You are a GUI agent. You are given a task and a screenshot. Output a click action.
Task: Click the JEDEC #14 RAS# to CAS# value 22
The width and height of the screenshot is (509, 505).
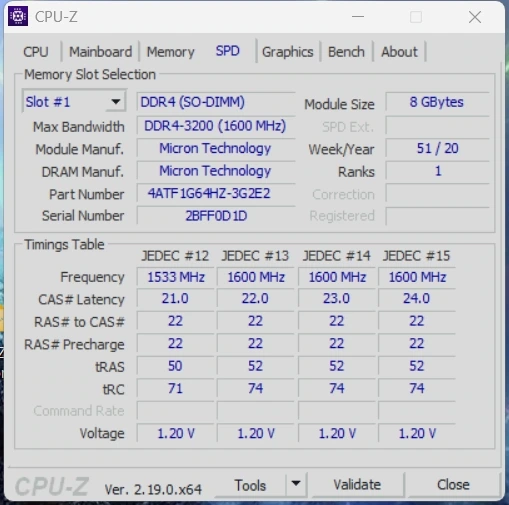(337, 321)
